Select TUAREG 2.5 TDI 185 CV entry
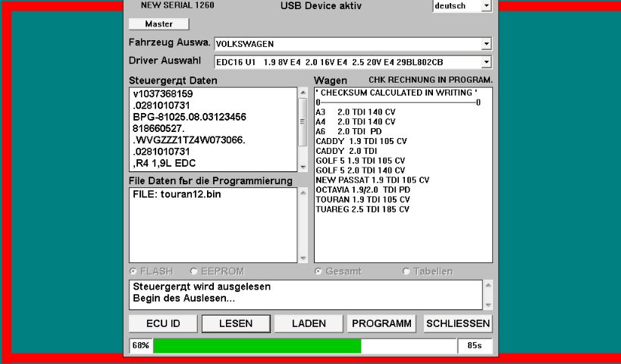The width and height of the screenshot is (621, 364). (362, 209)
